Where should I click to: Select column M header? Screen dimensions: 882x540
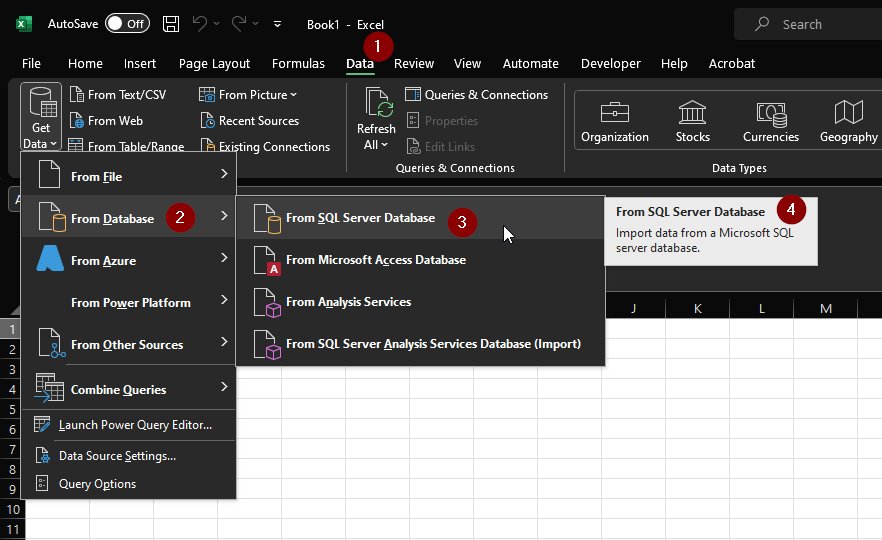(x=826, y=308)
